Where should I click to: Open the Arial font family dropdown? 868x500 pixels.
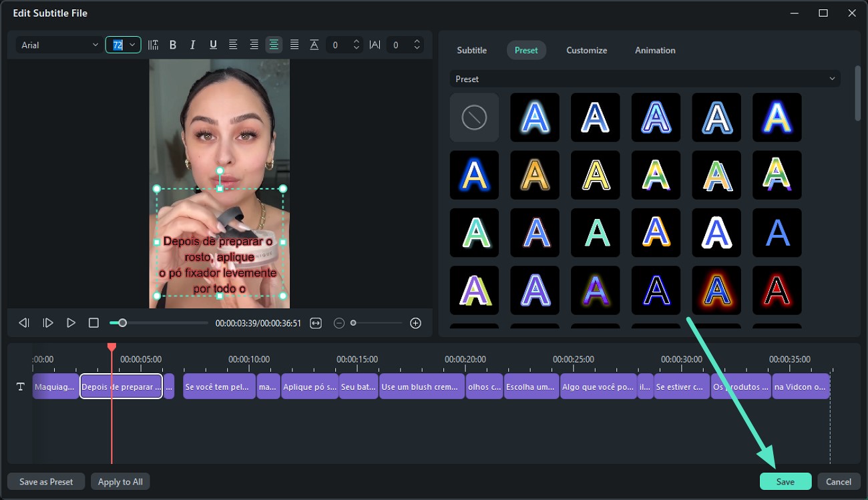coord(59,45)
